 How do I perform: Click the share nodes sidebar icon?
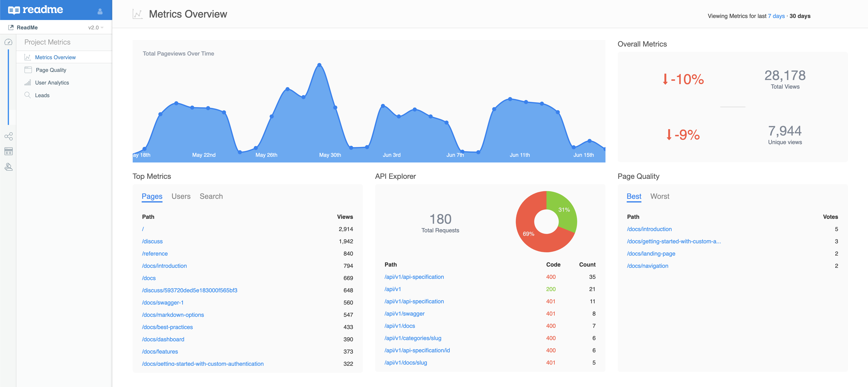(8, 136)
